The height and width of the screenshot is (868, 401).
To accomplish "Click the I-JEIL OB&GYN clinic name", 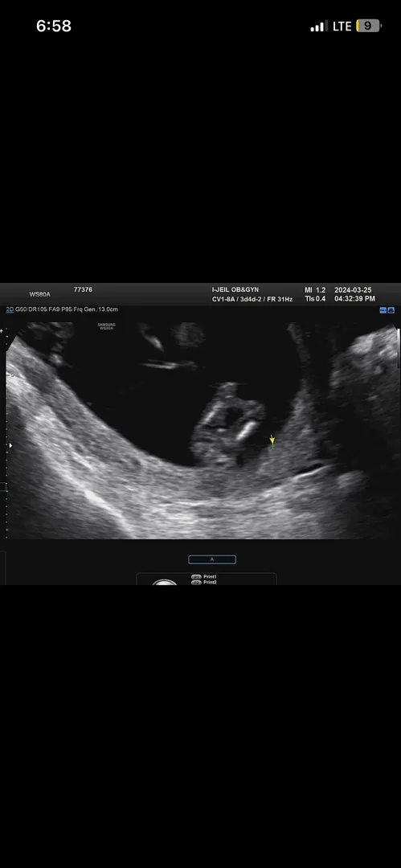I will coord(235,289).
